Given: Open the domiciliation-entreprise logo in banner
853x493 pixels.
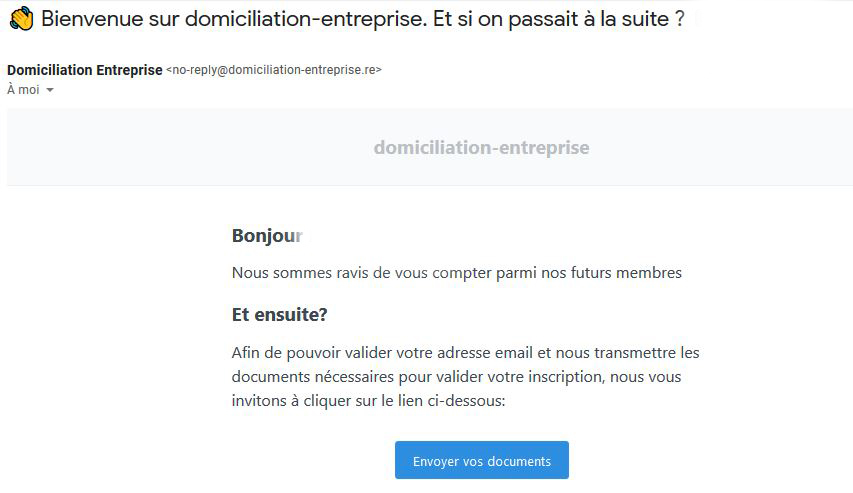Looking at the screenshot, I should [x=481, y=147].
